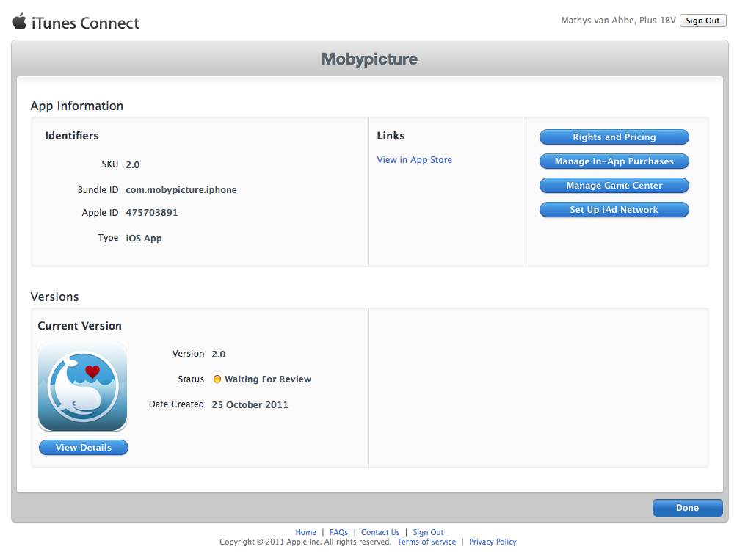Click the orange Waiting For Review status dot
Image resolution: width=748 pixels, height=560 pixels.
(217, 379)
